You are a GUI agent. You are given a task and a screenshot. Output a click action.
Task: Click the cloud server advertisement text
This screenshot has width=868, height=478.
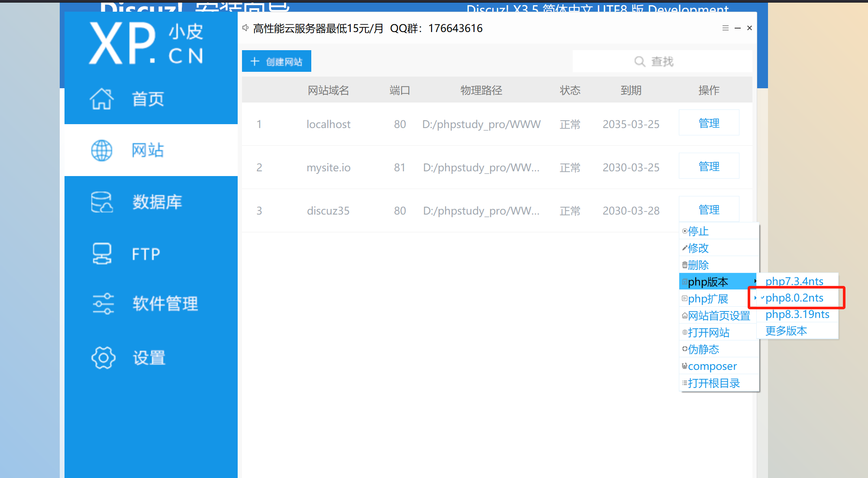click(368, 29)
